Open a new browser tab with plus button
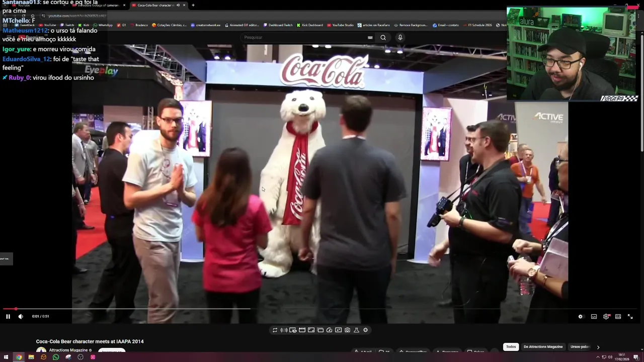The image size is (644, 362). [193, 5]
